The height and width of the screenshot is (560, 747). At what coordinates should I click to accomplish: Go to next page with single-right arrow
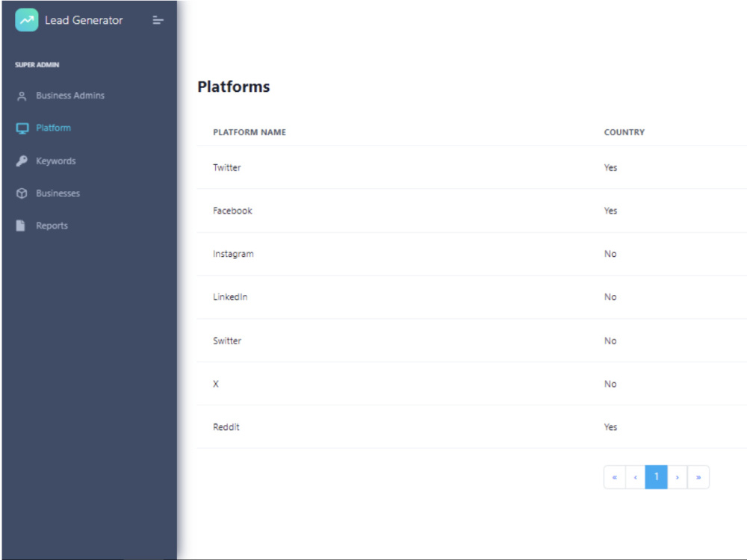[x=677, y=477]
